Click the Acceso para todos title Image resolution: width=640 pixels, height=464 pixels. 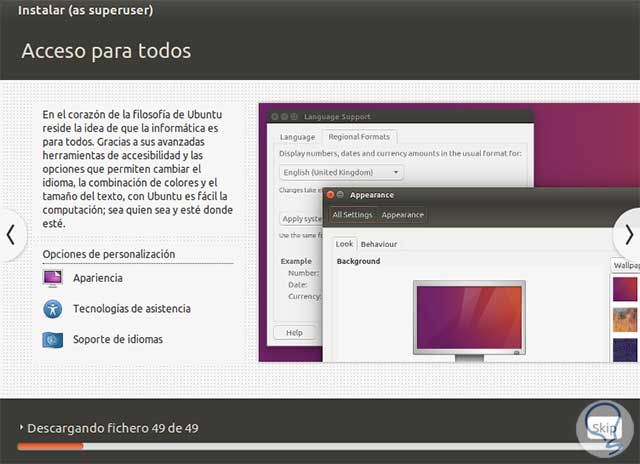106,51
